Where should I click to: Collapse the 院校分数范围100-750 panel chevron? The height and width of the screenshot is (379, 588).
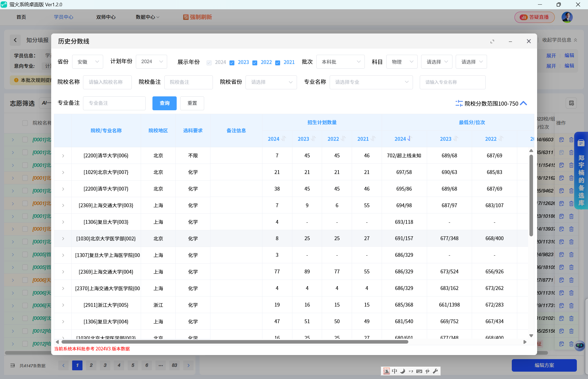[523, 103]
